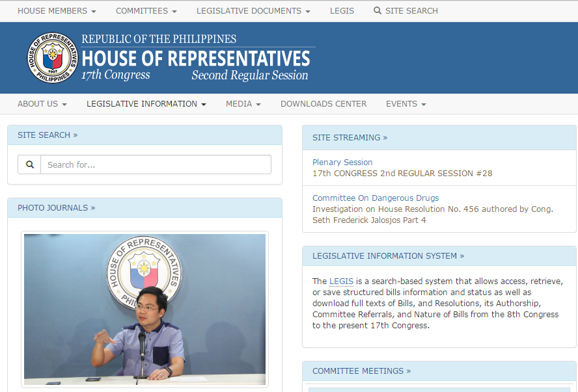Click the Legislative Information System heading

click(x=388, y=256)
